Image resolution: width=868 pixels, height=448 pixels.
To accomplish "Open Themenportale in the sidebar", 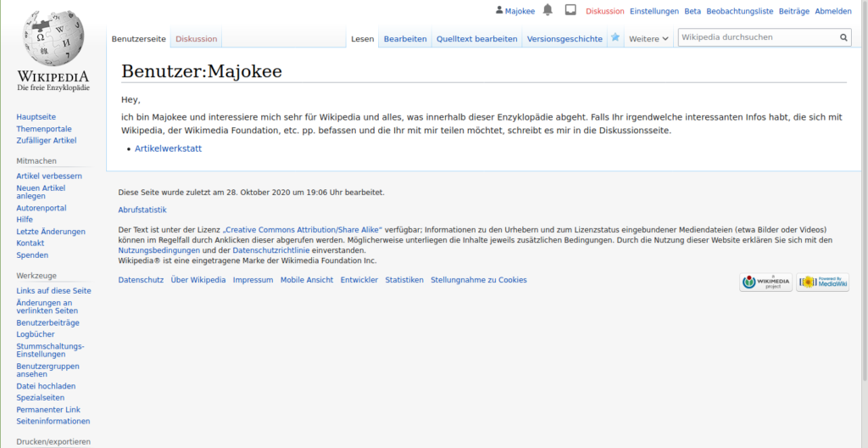I will (44, 129).
